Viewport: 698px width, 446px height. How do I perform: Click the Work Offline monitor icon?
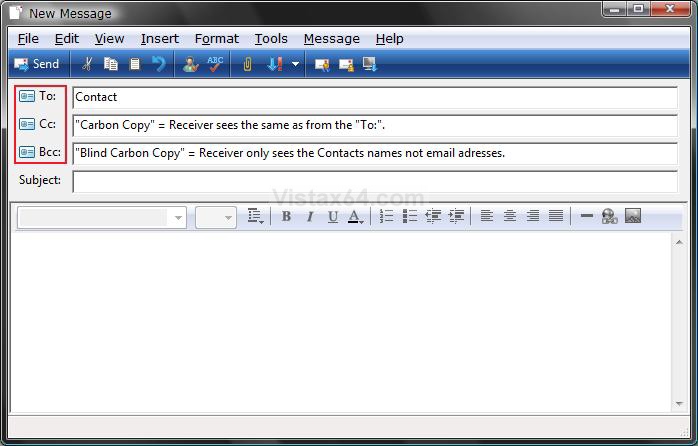[x=370, y=64]
